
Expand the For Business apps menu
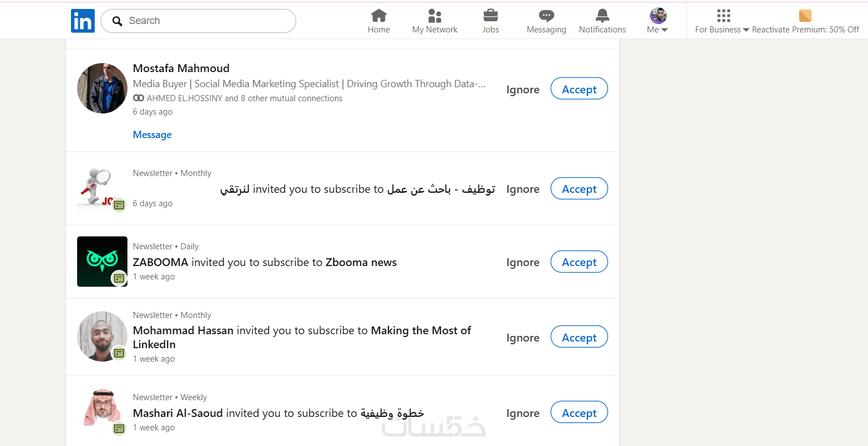coord(722,21)
